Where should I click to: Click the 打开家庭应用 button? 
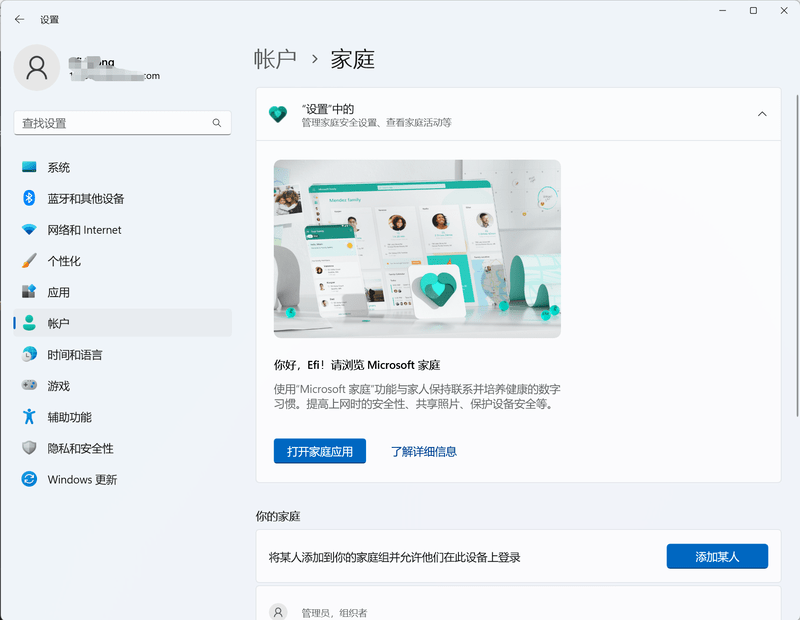320,451
